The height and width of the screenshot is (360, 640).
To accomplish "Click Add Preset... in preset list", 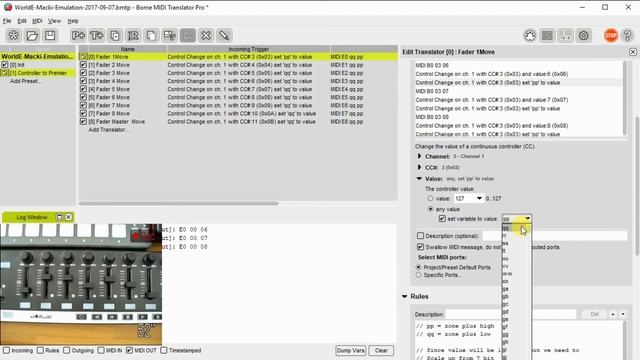I will pyautogui.click(x=25, y=81).
